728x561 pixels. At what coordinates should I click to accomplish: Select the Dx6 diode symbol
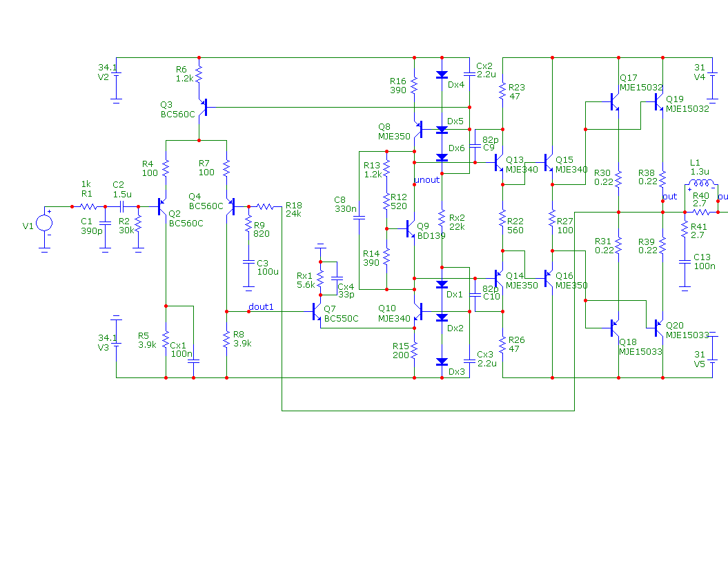click(442, 157)
